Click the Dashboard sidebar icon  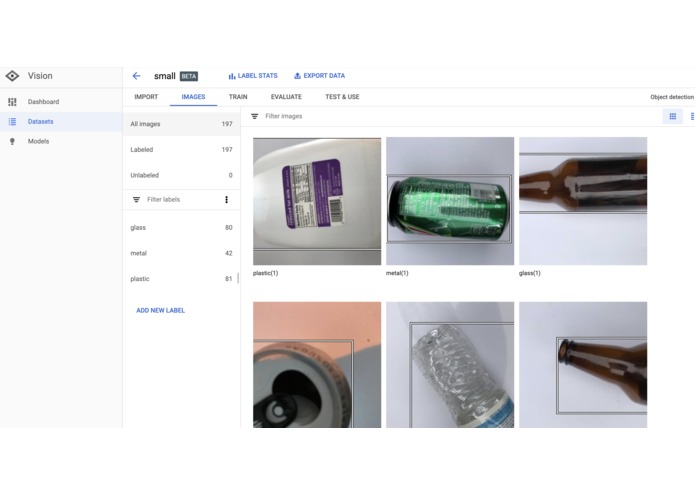coord(12,102)
